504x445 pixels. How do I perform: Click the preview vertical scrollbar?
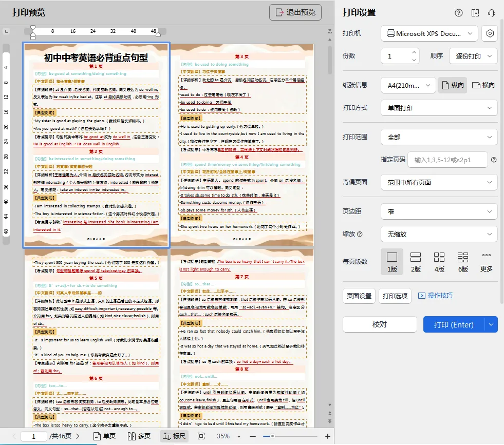coord(330,60)
